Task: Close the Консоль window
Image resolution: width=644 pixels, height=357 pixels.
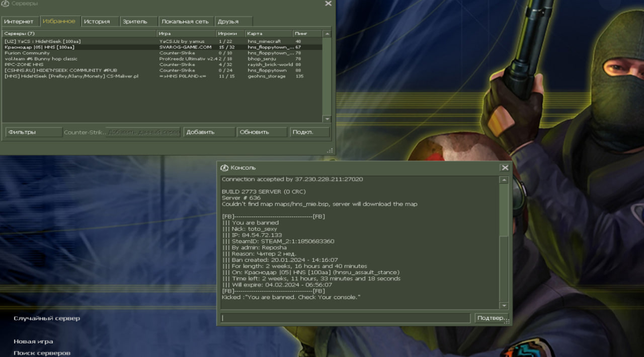Action: pos(505,168)
